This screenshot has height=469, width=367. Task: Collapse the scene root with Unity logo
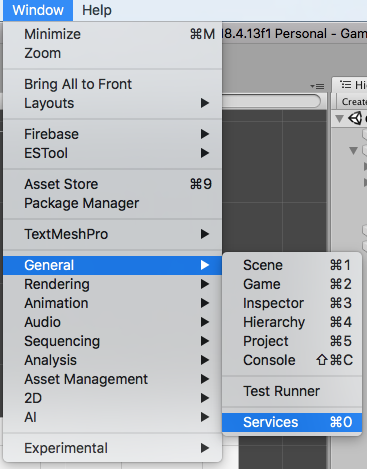click(x=340, y=118)
